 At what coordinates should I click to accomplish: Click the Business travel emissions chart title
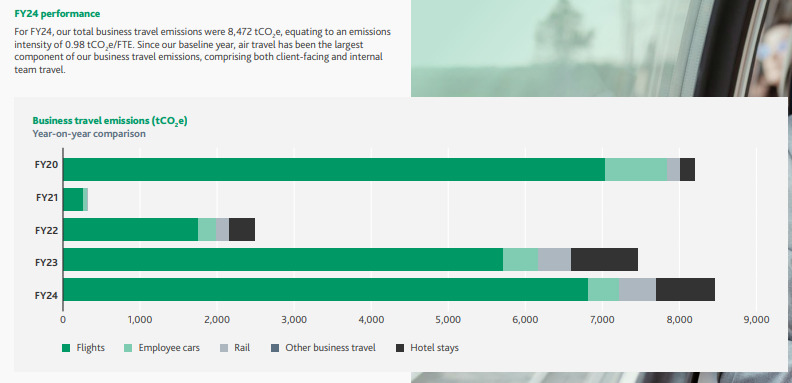pyautogui.click(x=110, y=121)
